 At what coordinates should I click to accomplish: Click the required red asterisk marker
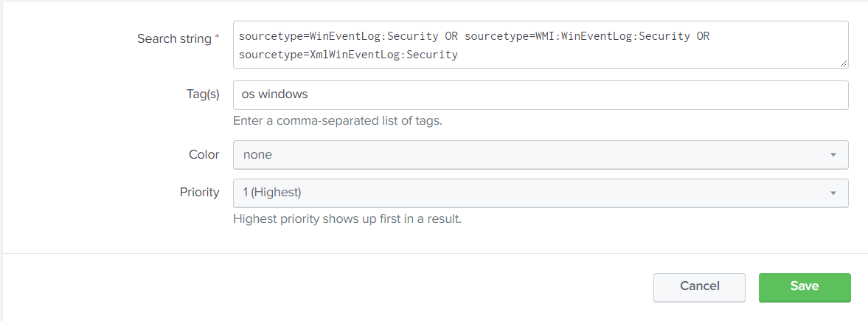point(217,38)
